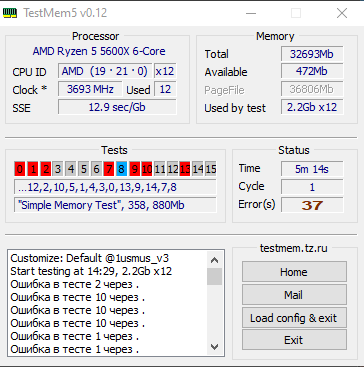This screenshot has width=364, height=367.
Task: Click the AMD Ryzen 5 5600X 6-Core text
Action: coord(99,51)
